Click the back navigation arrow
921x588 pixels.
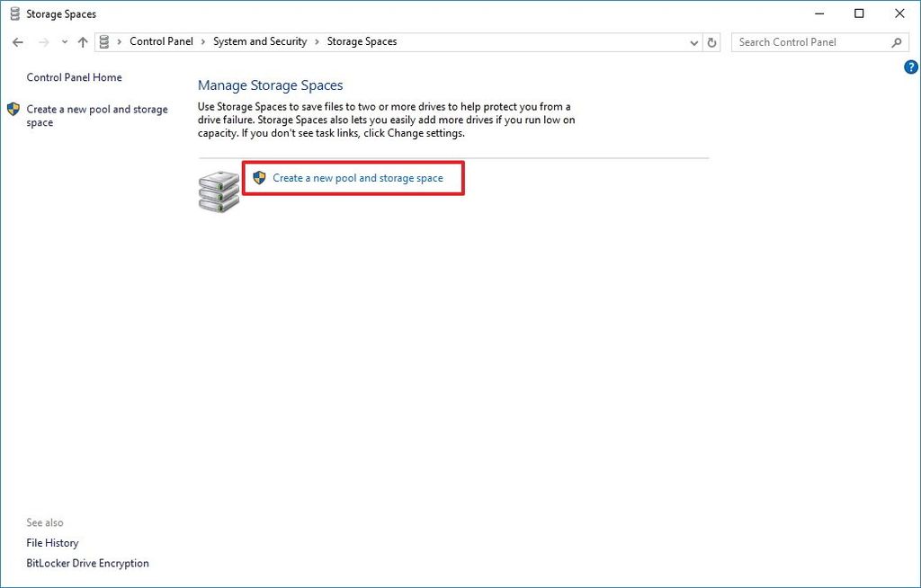click(18, 41)
